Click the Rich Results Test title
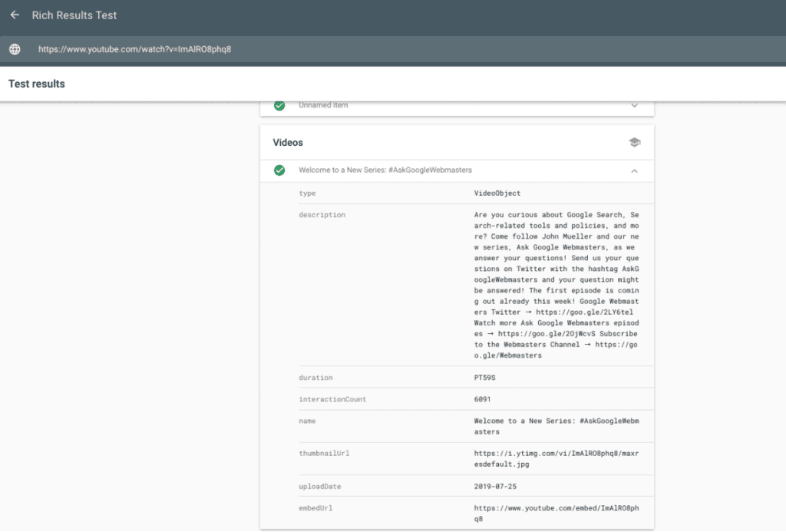The height and width of the screenshot is (532, 786). pyautogui.click(x=74, y=15)
